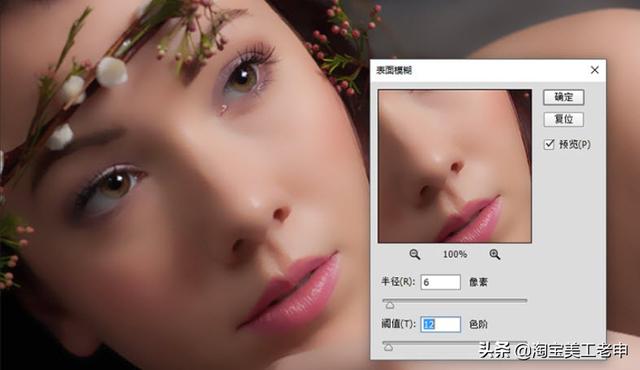640x370 pixels.
Task: Click the threshold slider handle
Action: click(389, 347)
